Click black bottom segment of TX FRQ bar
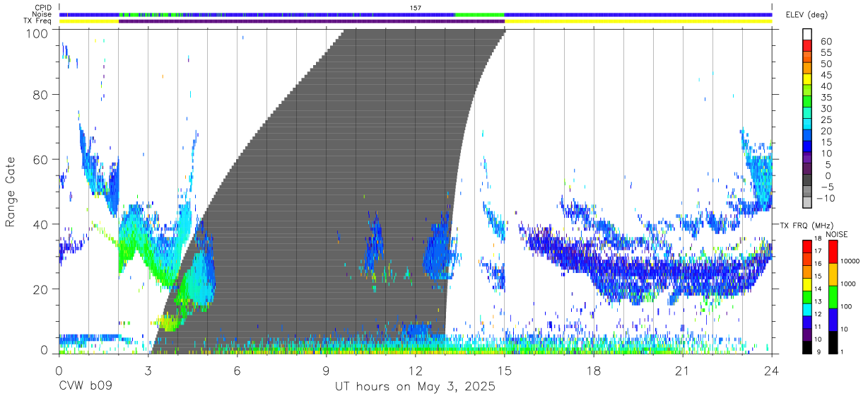 tap(807, 346)
